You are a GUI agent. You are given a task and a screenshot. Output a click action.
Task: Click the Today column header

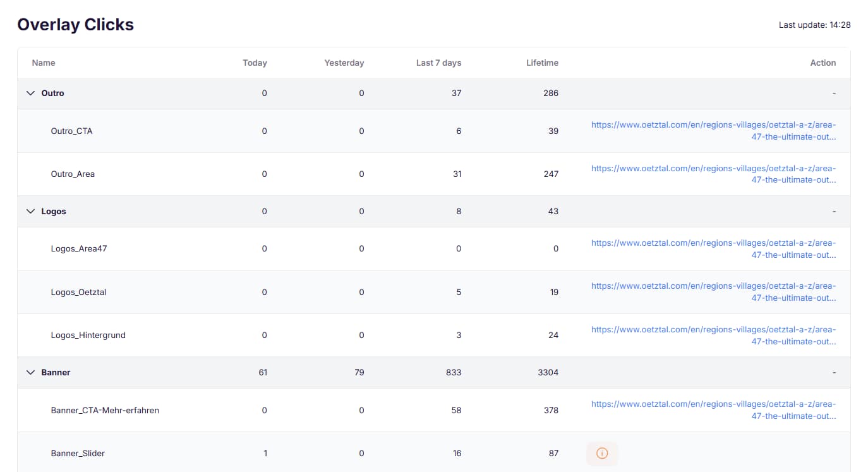[x=255, y=63]
